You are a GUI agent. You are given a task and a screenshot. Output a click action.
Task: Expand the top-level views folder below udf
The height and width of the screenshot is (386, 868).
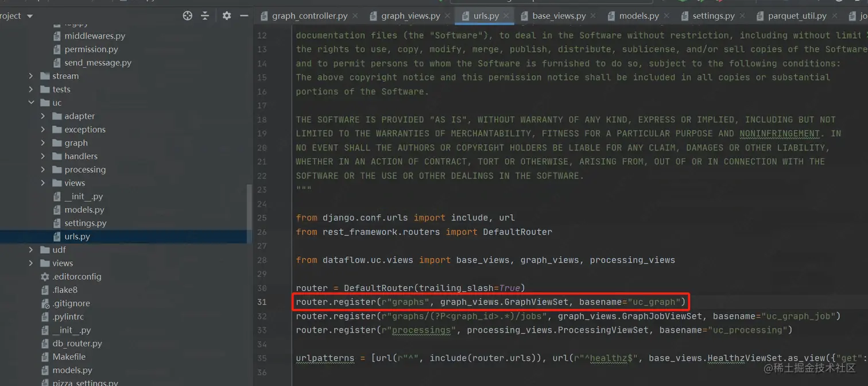pos(31,263)
